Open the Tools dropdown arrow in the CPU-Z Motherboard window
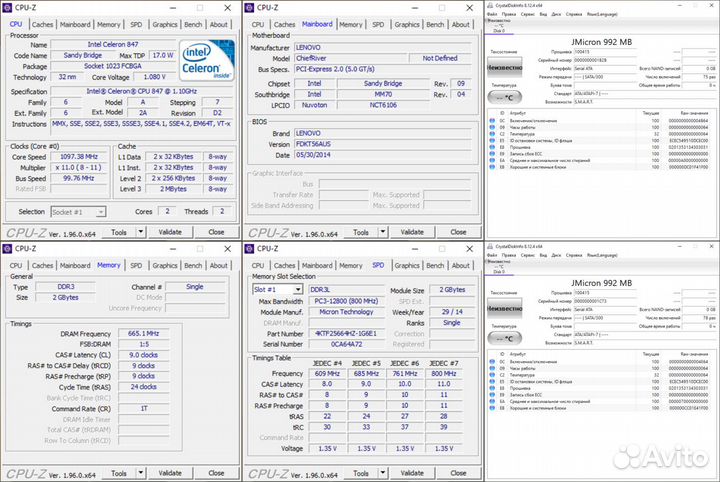Viewport: 720px width, 482px height. (383, 232)
